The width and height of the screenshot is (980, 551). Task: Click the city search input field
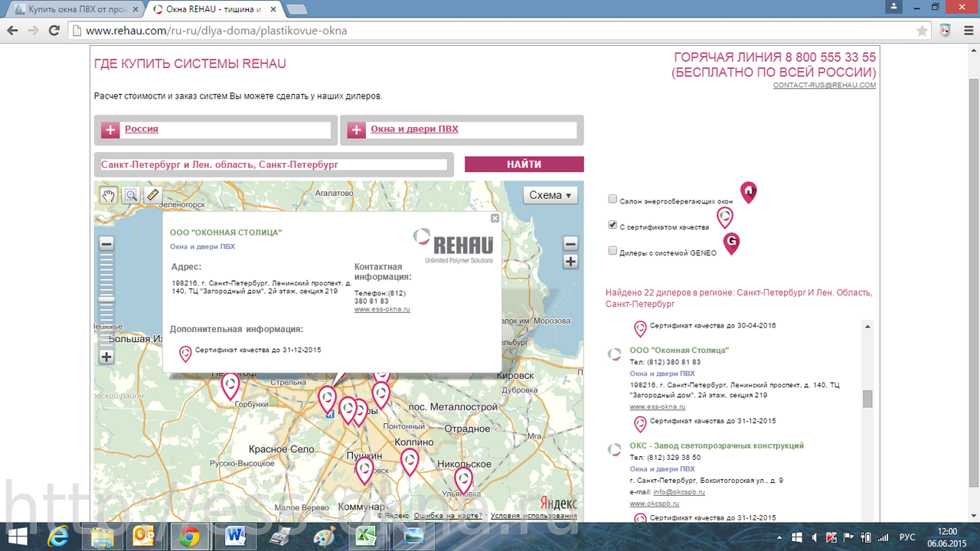(273, 165)
